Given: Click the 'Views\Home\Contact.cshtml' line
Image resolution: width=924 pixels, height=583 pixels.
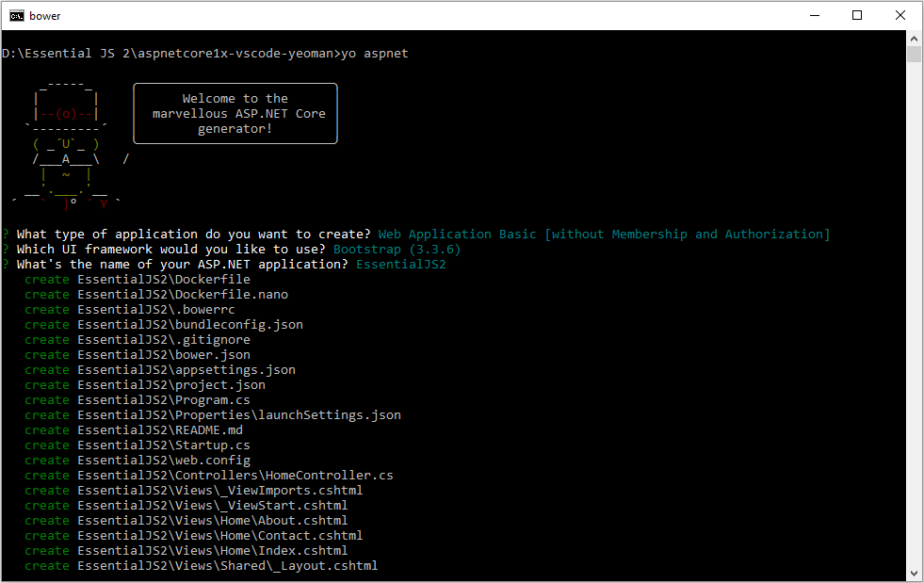Looking at the screenshot, I should [194, 536].
